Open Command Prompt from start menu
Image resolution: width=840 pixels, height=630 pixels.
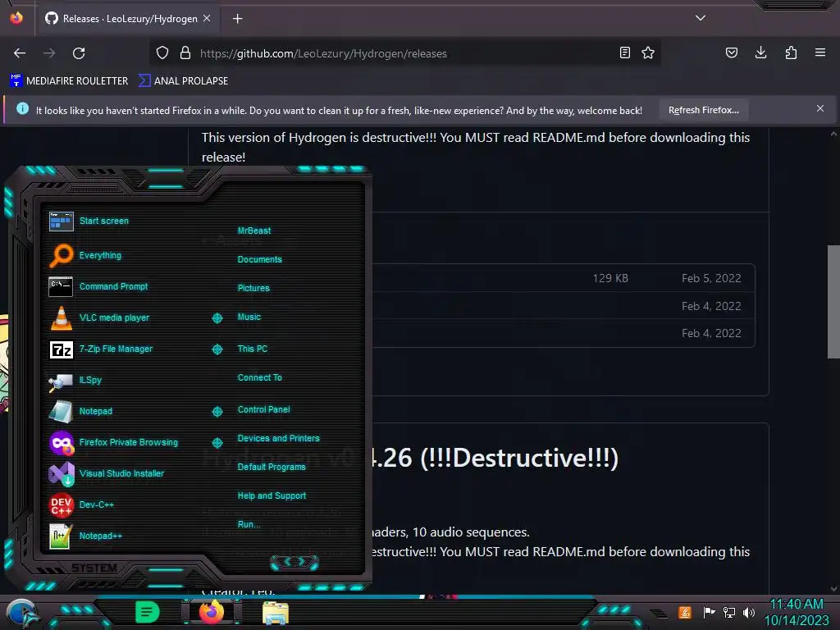pyautogui.click(x=98, y=286)
